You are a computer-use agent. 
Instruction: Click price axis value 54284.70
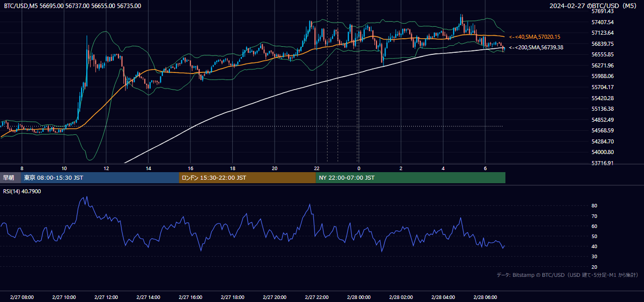(x=603, y=141)
